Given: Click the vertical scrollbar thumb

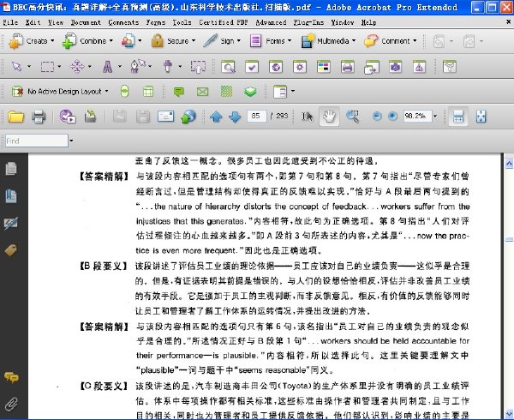Looking at the screenshot, I should (x=509, y=240).
